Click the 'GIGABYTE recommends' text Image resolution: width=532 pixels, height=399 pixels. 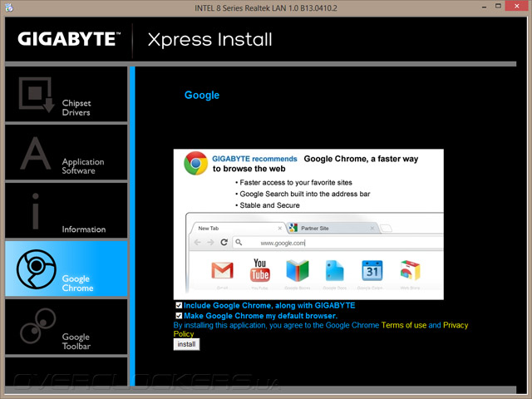tap(254, 159)
